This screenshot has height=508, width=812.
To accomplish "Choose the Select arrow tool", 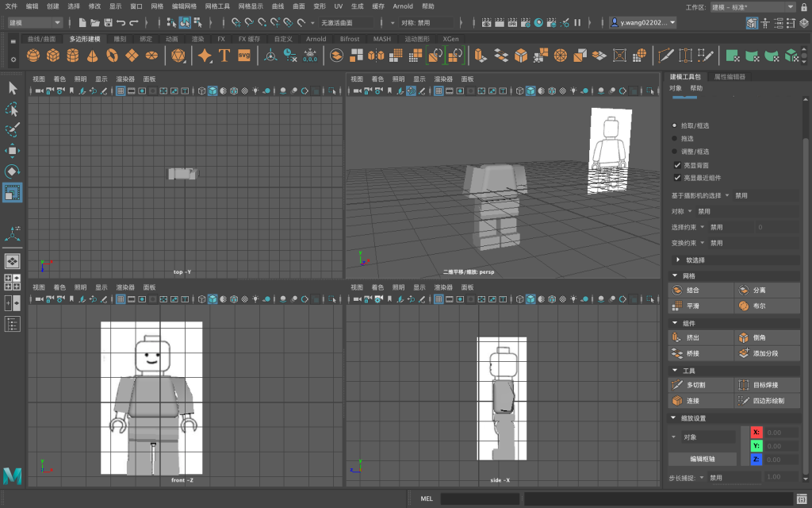I will (13, 88).
